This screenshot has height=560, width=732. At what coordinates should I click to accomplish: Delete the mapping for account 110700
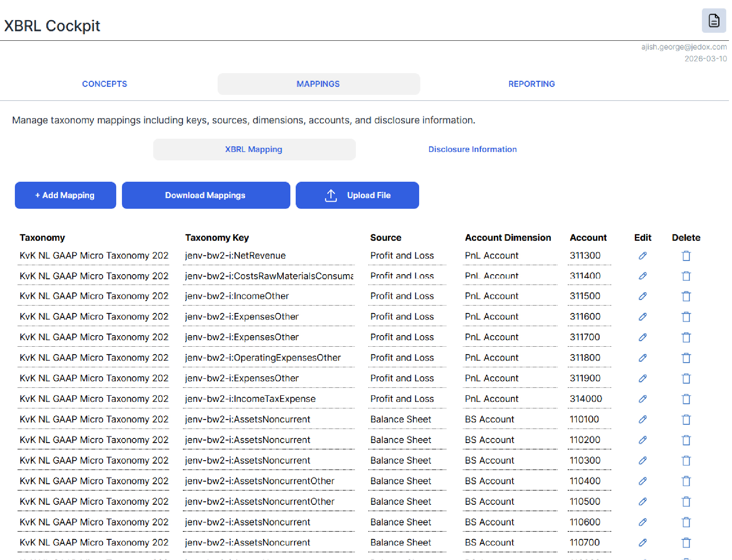[686, 542]
